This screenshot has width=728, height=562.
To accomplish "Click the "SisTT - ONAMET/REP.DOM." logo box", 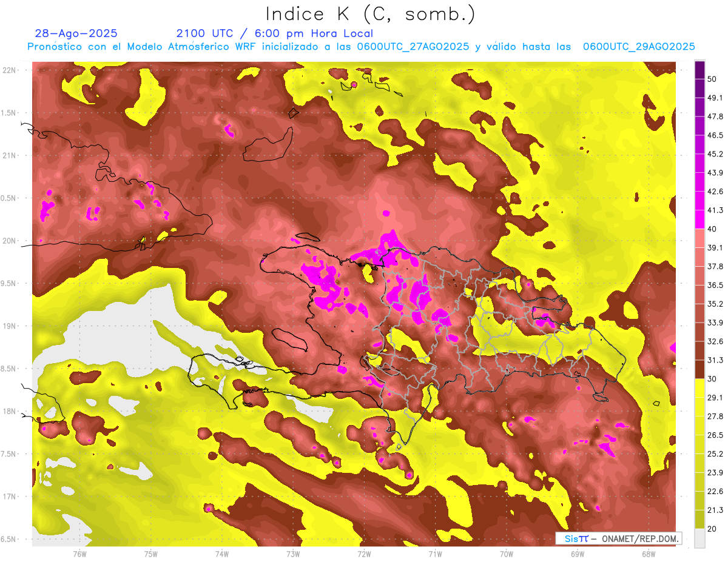I will (x=618, y=538).
